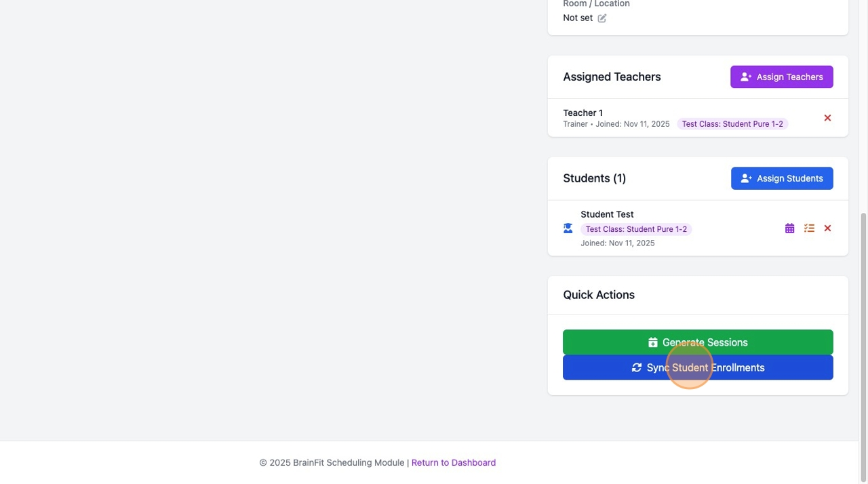Viewport: 868px width, 484px height.
Task: Remove Teacher 1 with the red X
Action: click(x=827, y=118)
